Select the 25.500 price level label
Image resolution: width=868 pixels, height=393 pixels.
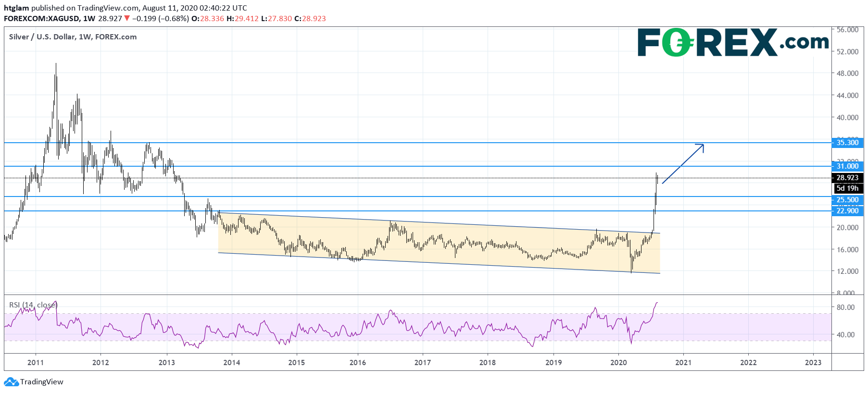[847, 200]
